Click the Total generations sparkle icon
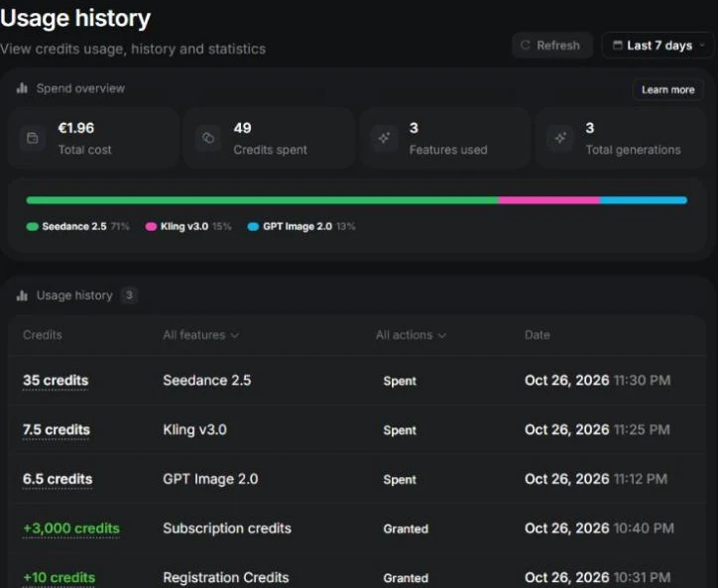This screenshot has height=588, width=718. pos(560,138)
